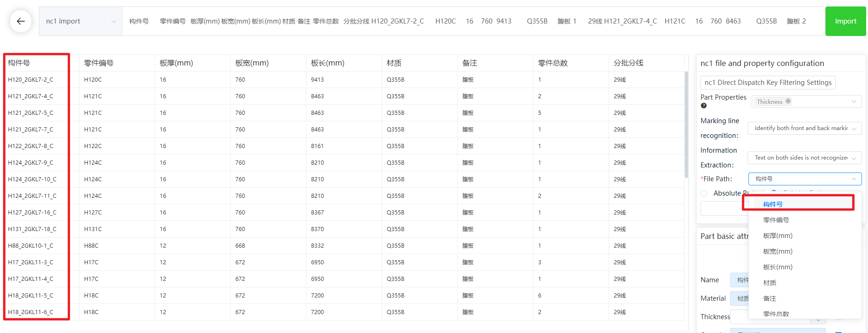Open nc1 Direct Dispatch Key Filtering Settings
The width and height of the screenshot is (868, 333).
pyautogui.click(x=768, y=83)
